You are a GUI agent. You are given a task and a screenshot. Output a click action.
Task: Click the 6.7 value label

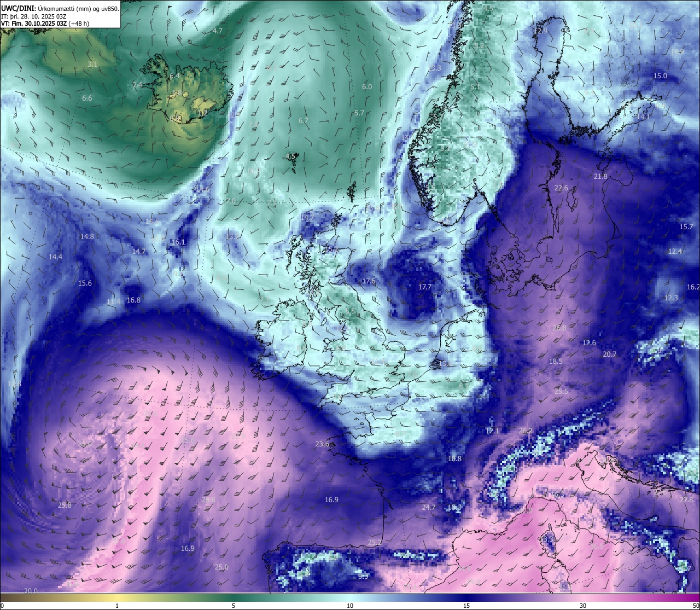click(x=304, y=121)
